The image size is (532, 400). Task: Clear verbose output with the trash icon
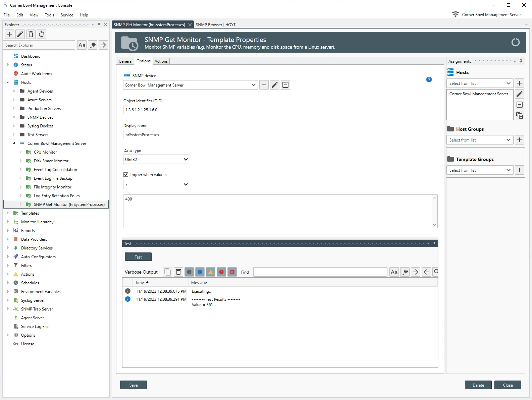(x=178, y=272)
